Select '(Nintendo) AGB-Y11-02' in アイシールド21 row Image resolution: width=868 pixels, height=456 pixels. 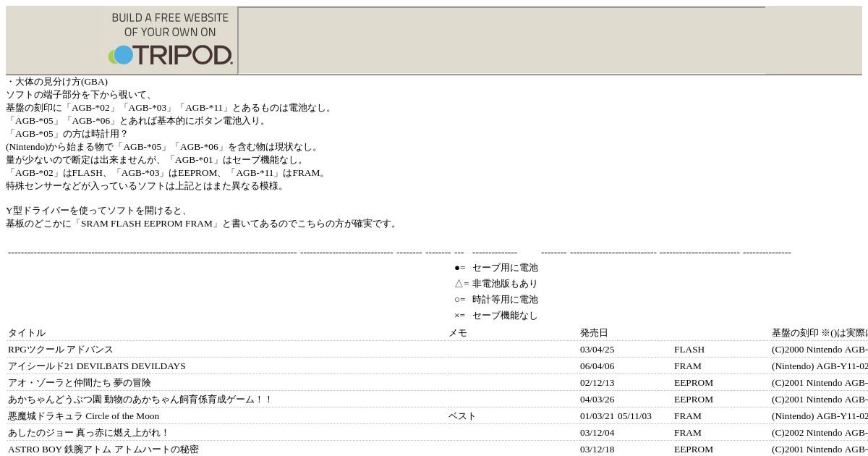point(820,366)
